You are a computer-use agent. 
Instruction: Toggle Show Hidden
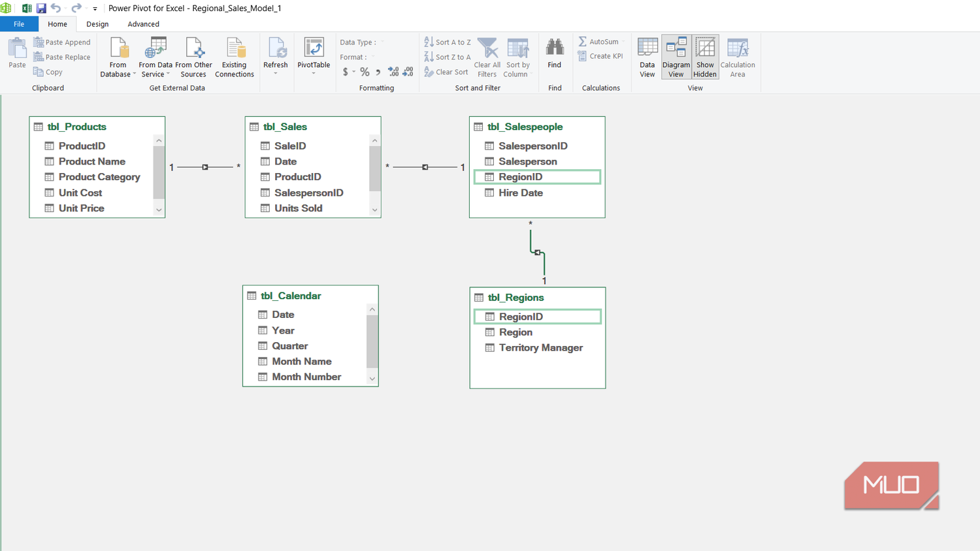[x=705, y=57]
